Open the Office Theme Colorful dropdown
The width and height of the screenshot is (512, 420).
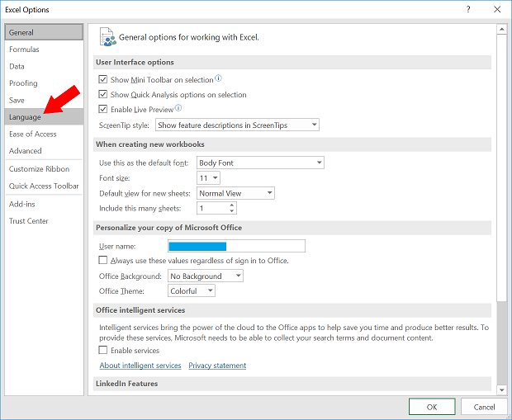pyautogui.click(x=192, y=290)
